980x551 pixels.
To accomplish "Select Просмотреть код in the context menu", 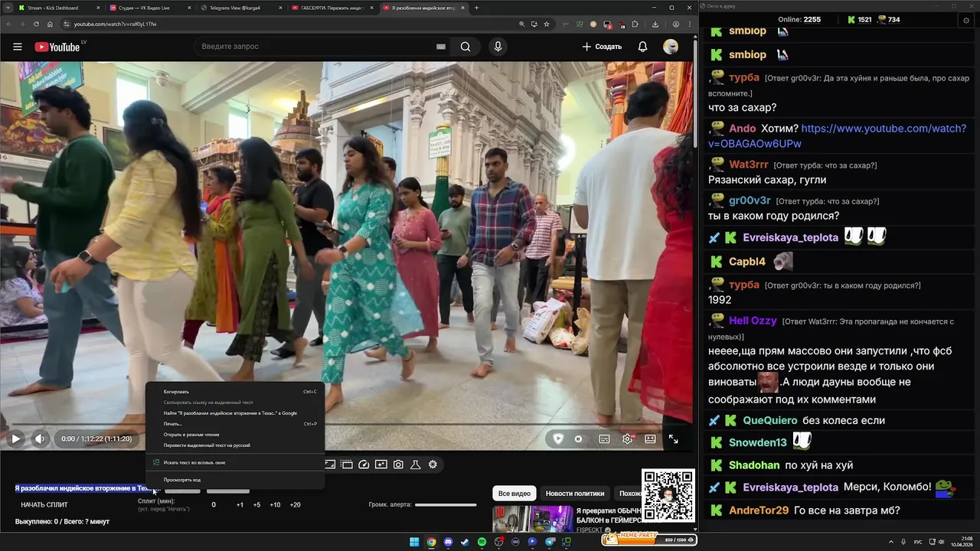I will coord(235,480).
